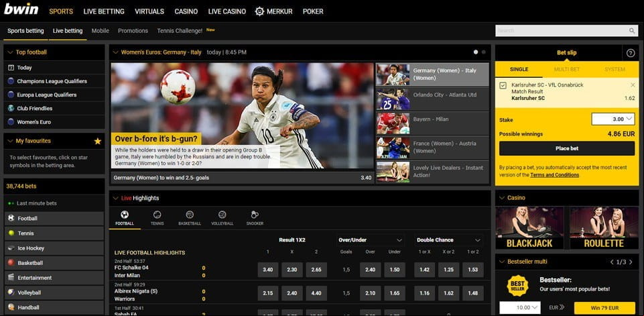
Task: Select the Snooker icon in Live Highlights
Action: pyautogui.click(x=255, y=215)
